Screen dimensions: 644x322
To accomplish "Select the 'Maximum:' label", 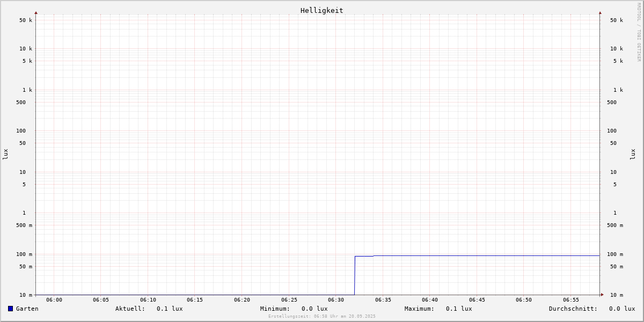I will (x=420, y=309).
